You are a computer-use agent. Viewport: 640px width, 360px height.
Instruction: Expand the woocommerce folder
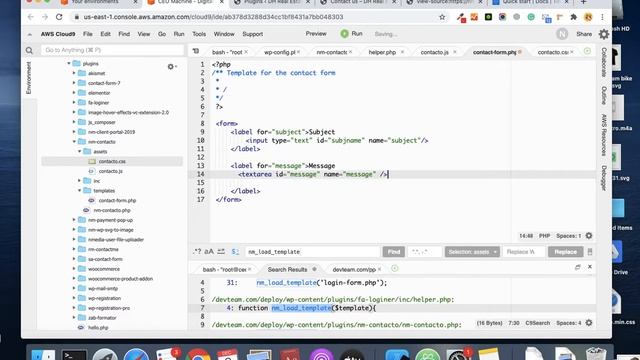coord(74,269)
